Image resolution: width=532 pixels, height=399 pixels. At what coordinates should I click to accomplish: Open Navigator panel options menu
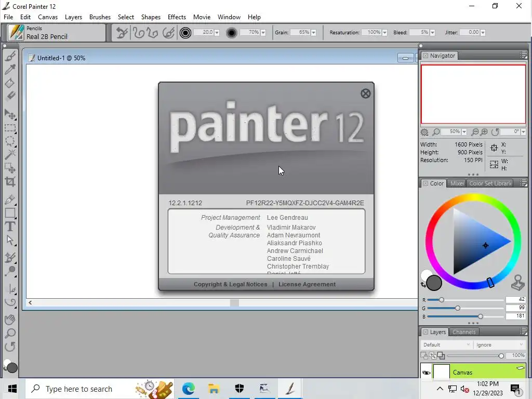pyautogui.click(x=523, y=55)
